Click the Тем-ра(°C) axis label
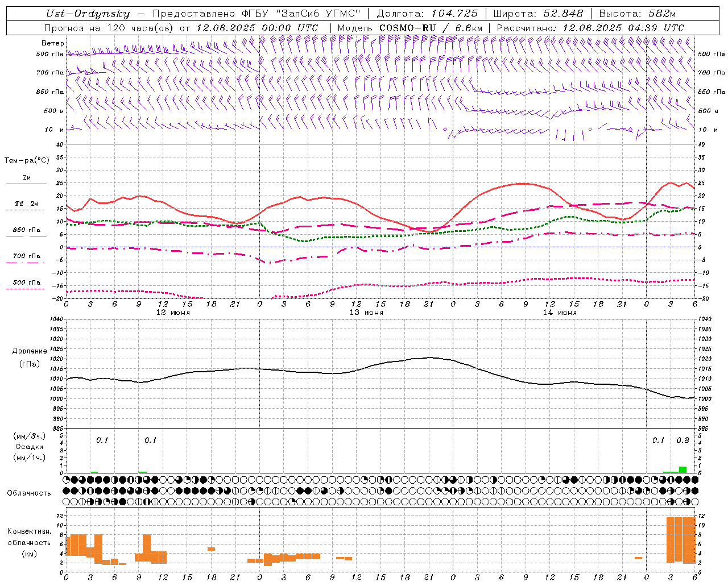 (x=27, y=161)
